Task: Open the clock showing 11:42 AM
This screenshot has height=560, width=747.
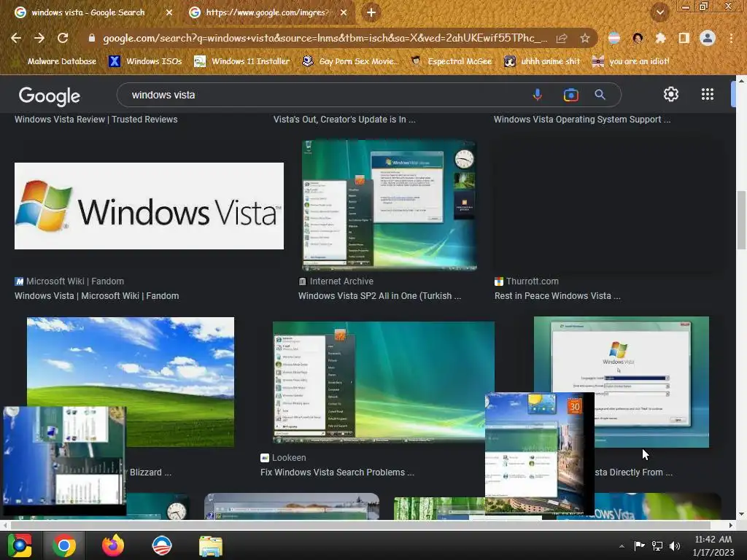Action: [713, 545]
